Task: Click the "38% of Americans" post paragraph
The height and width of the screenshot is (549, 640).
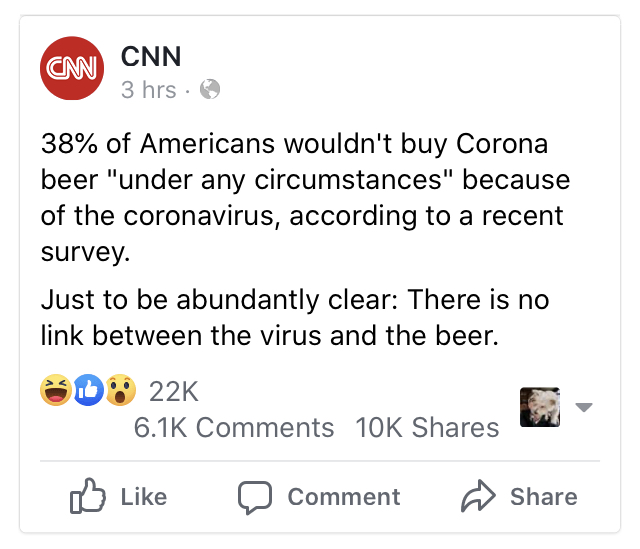Action: point(304,198)
